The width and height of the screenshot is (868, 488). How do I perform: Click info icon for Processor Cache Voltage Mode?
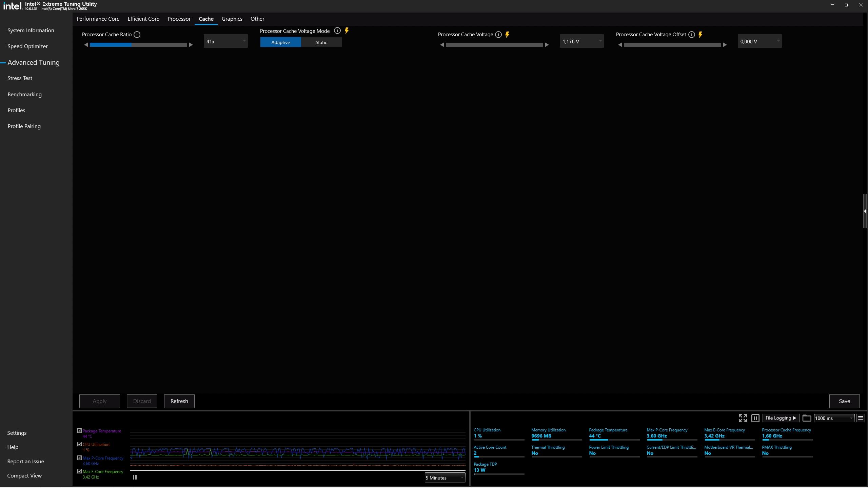(337, 31)
